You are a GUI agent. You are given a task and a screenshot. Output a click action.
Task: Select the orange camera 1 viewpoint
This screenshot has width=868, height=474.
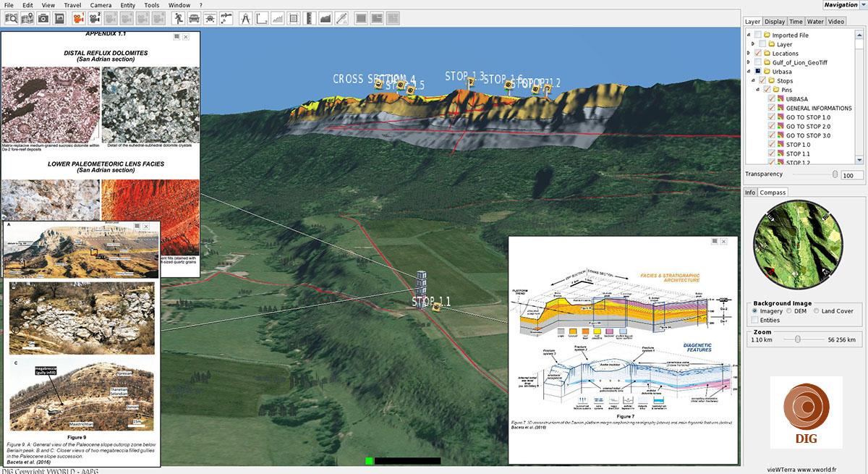79,18
